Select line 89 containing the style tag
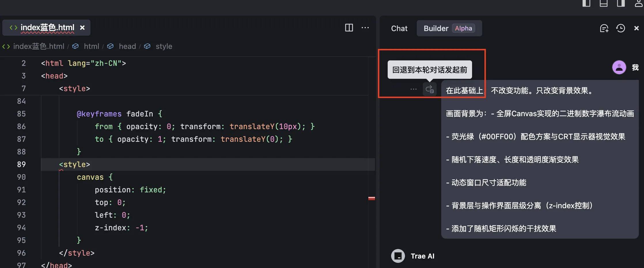 coord(74,164)
